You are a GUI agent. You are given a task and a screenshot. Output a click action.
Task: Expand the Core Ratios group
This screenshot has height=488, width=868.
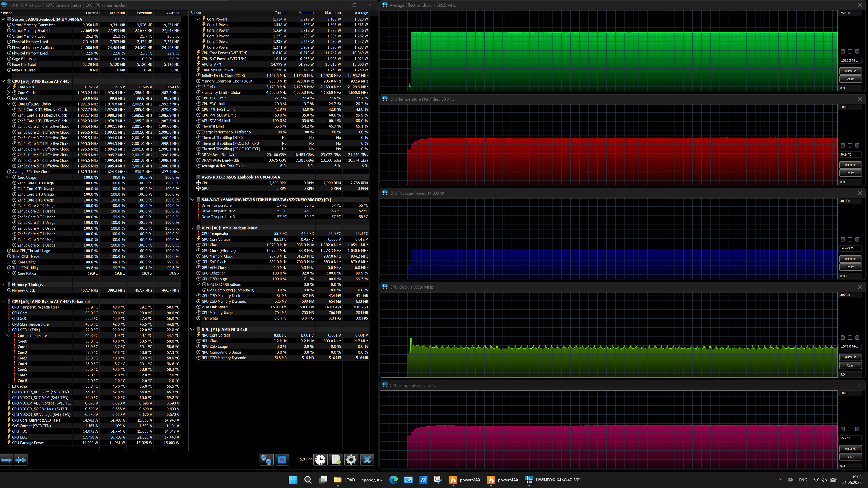coord(8,273)
